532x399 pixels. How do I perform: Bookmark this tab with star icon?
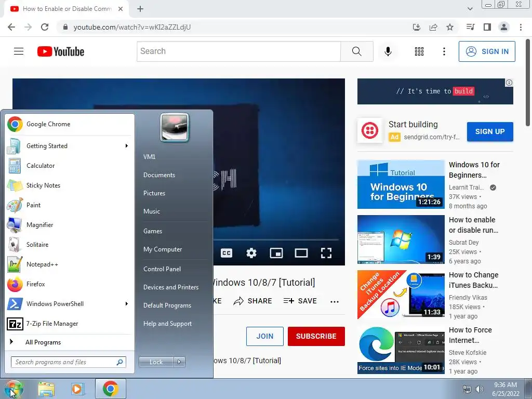450,27
